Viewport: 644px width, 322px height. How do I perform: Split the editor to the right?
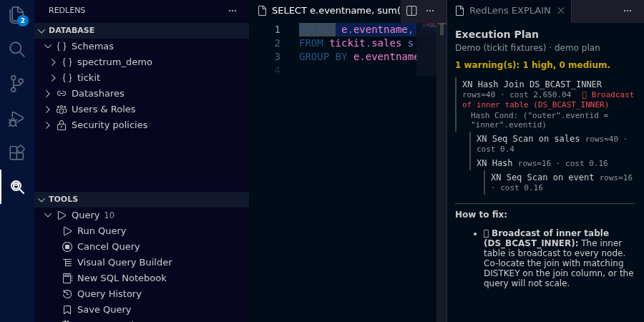point(411,11)
